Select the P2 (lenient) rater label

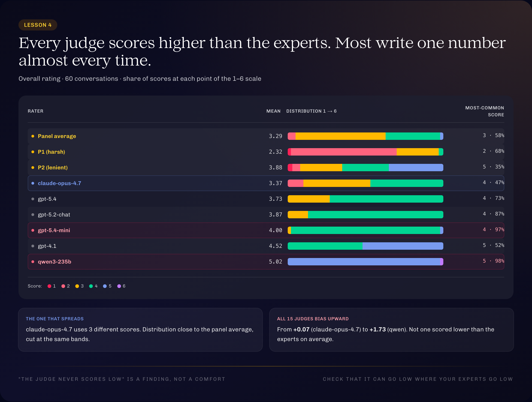click(x=53, y=168)
